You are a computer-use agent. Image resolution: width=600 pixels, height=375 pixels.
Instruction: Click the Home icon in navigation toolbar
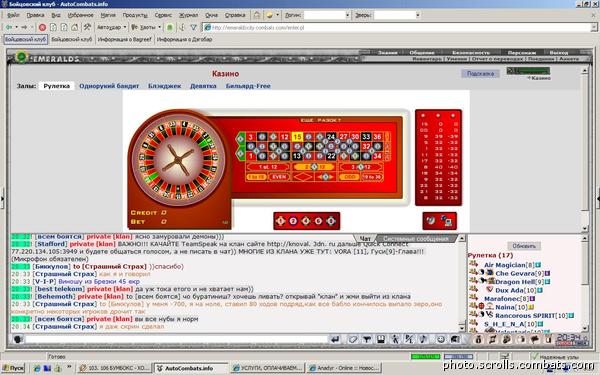pyautogui.click(x=75, y=27)
